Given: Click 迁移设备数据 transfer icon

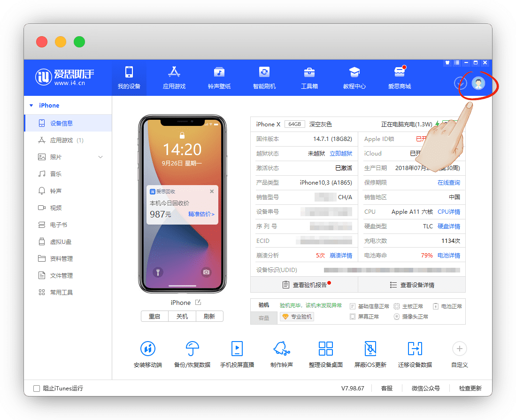Looking at the screenshot, I should (415, 349).
